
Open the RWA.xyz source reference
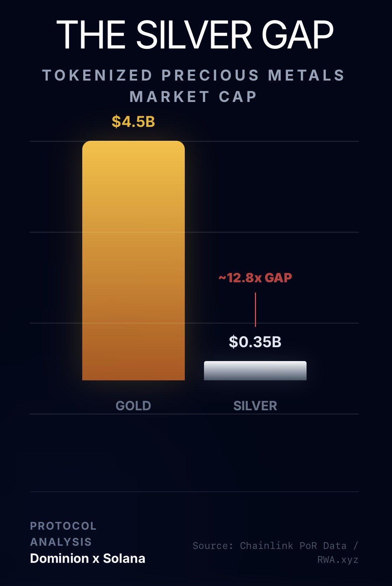(x=338, y=560)
